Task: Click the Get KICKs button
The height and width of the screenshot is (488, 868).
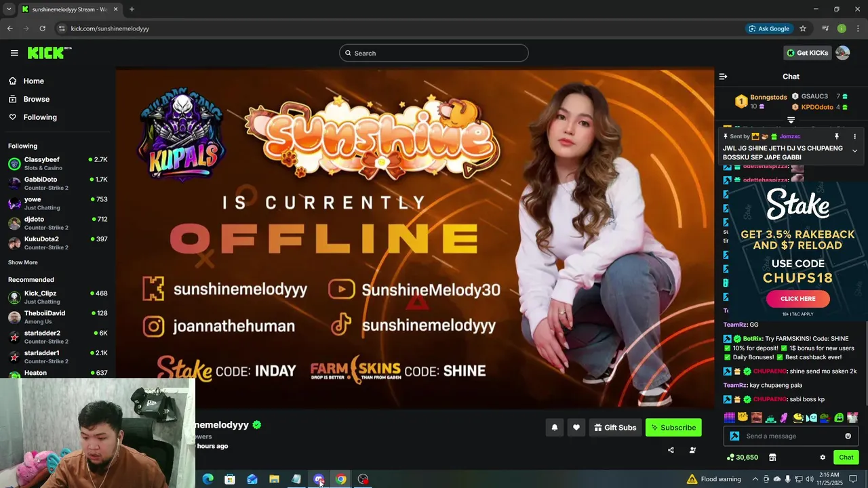Action: point(807,53)
